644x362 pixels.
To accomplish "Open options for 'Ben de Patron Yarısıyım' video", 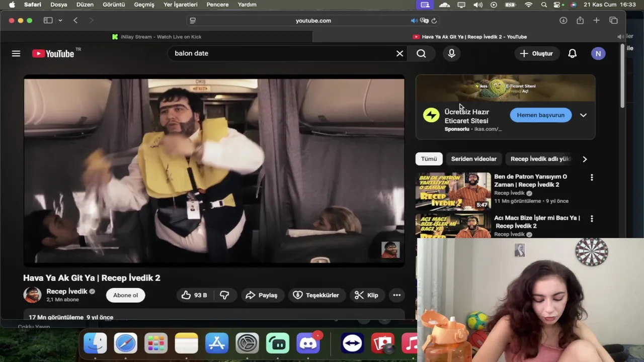I will tap(592, 177).
